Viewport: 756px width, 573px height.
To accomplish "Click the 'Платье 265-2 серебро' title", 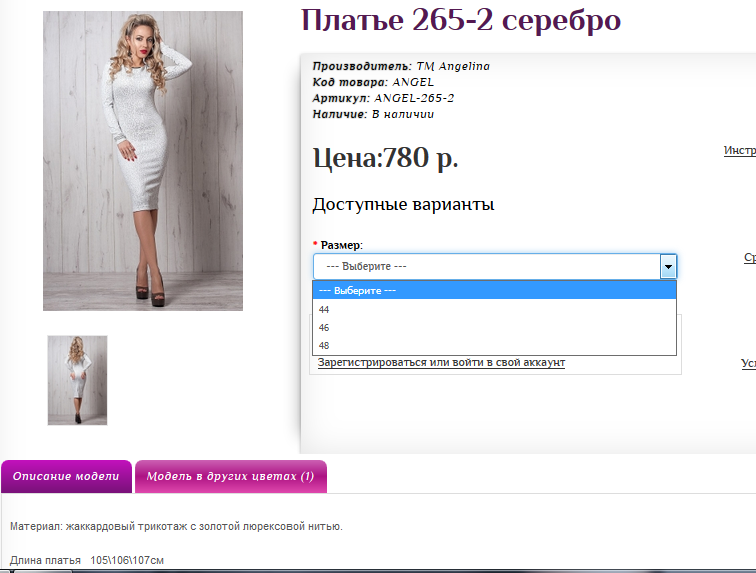I will point(461,21).
